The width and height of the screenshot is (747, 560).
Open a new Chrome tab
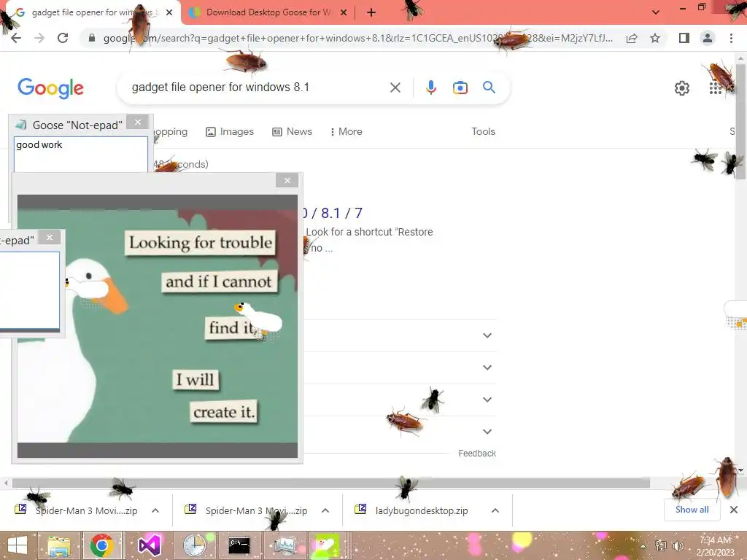(371, 12)
